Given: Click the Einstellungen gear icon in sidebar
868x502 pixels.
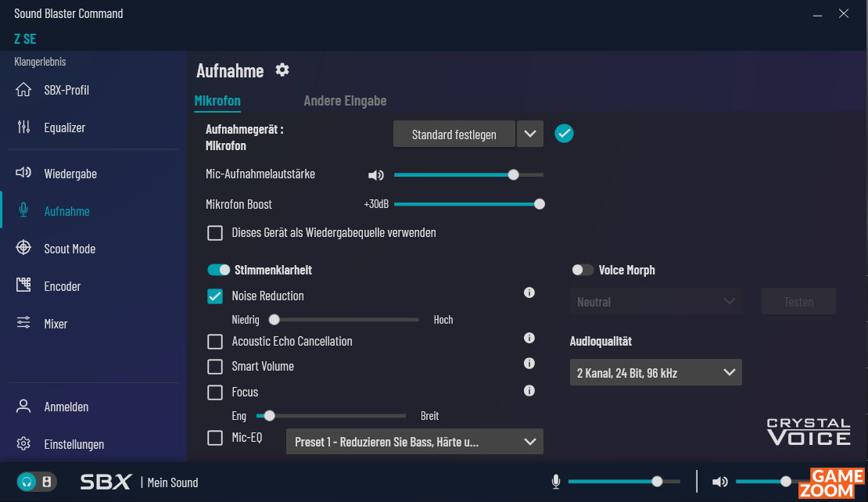Looking at the screenshot, I should [x=23, y=444].
